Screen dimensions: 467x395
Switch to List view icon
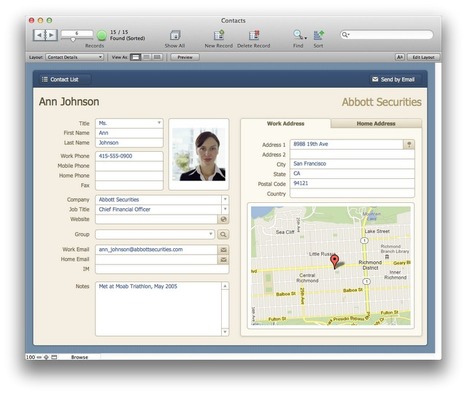146,57
